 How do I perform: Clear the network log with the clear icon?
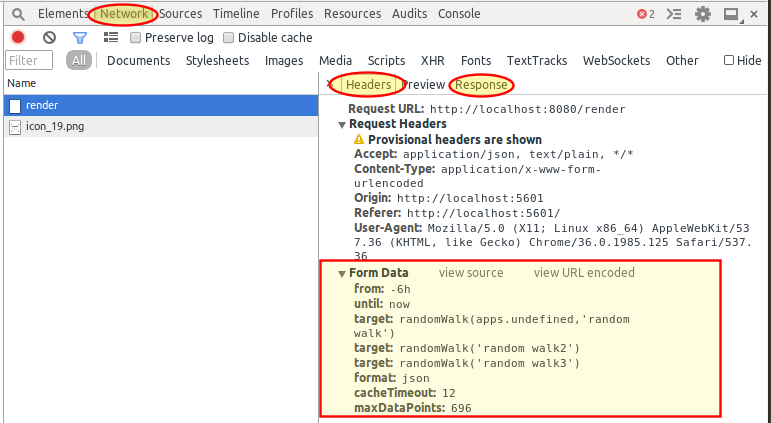(49, 37)
